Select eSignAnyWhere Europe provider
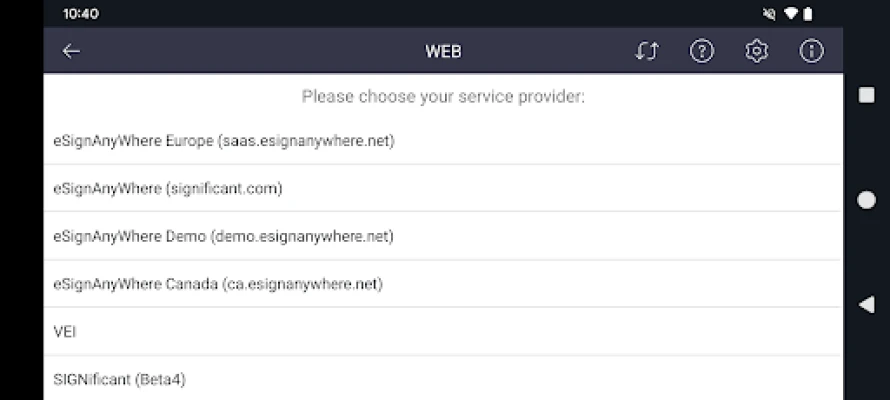 point(224,141)
